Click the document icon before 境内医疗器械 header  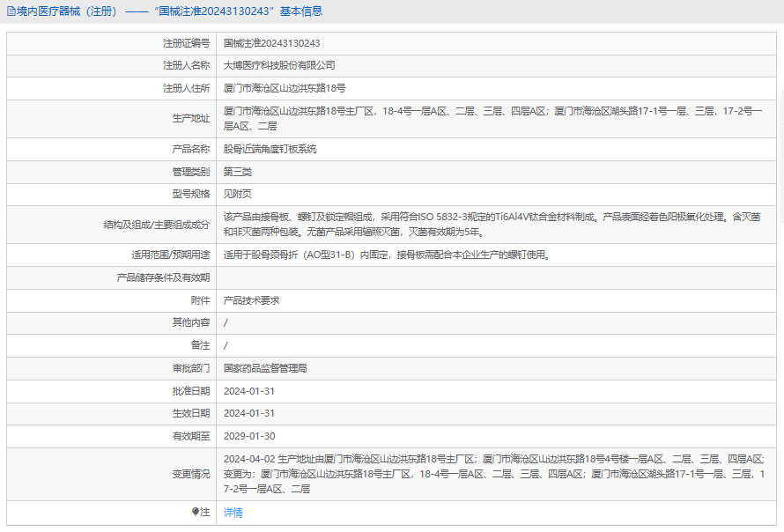coord(11,11)
